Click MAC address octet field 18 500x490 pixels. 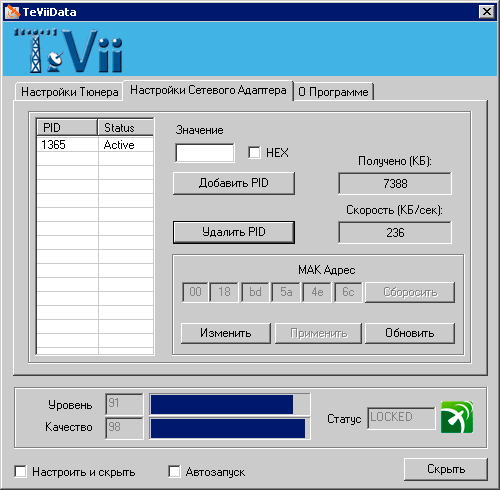(224, 292)
